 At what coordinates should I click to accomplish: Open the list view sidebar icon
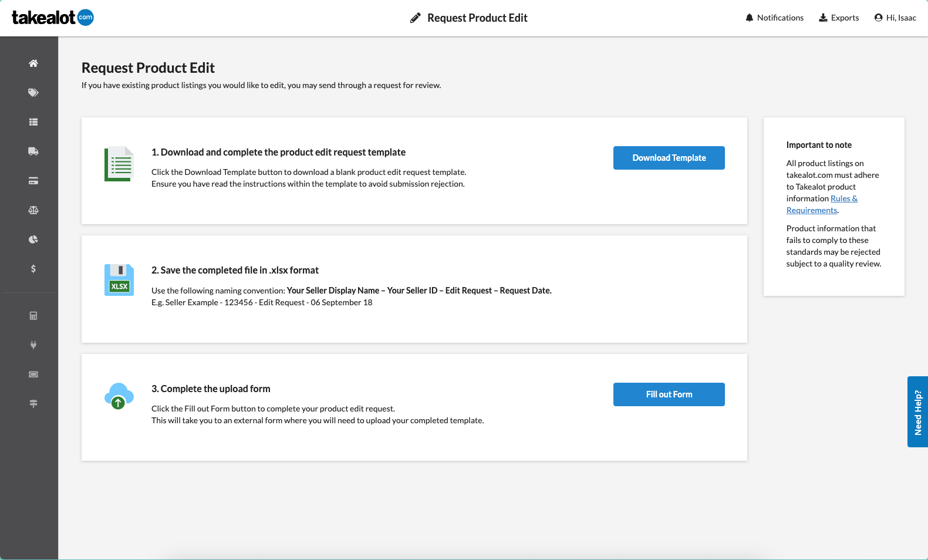point(33,122)
